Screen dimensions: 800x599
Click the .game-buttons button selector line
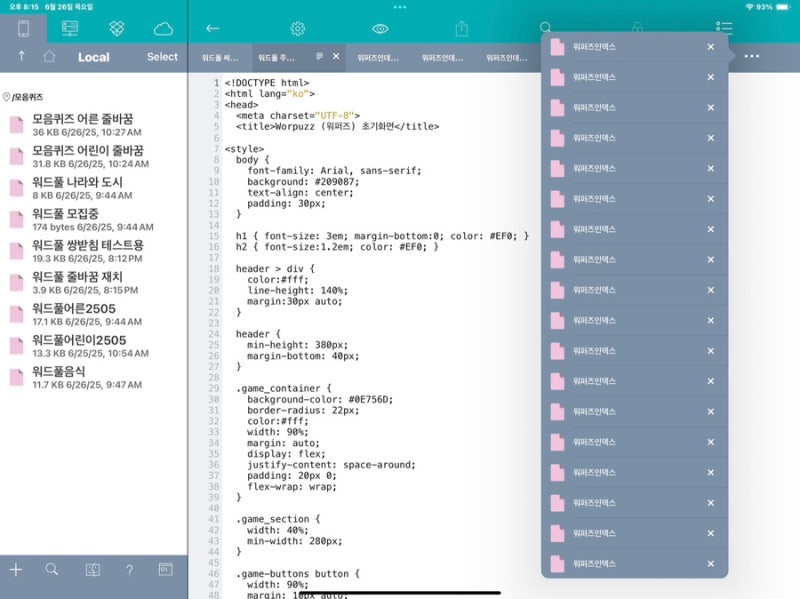pyautogui.click(x=298, y=573)
